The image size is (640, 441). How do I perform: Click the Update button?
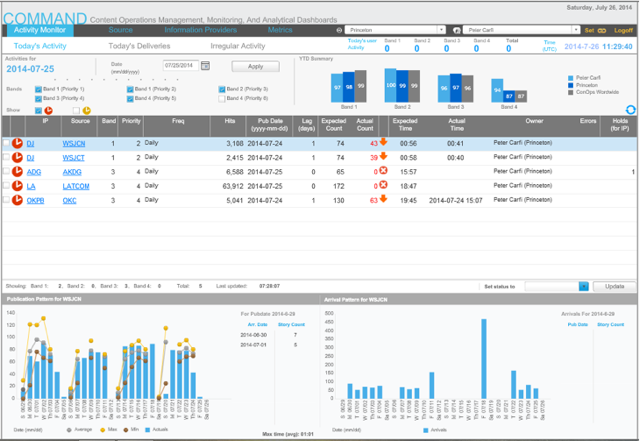614,286
